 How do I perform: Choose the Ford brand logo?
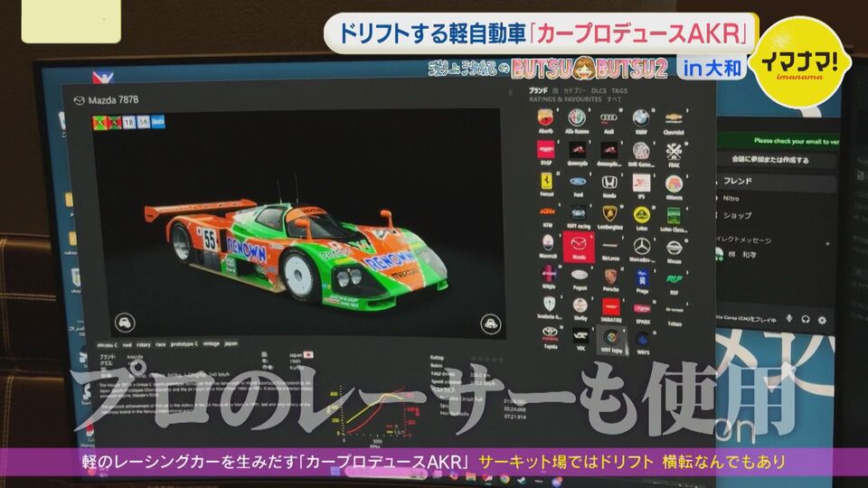click(578, 182)
